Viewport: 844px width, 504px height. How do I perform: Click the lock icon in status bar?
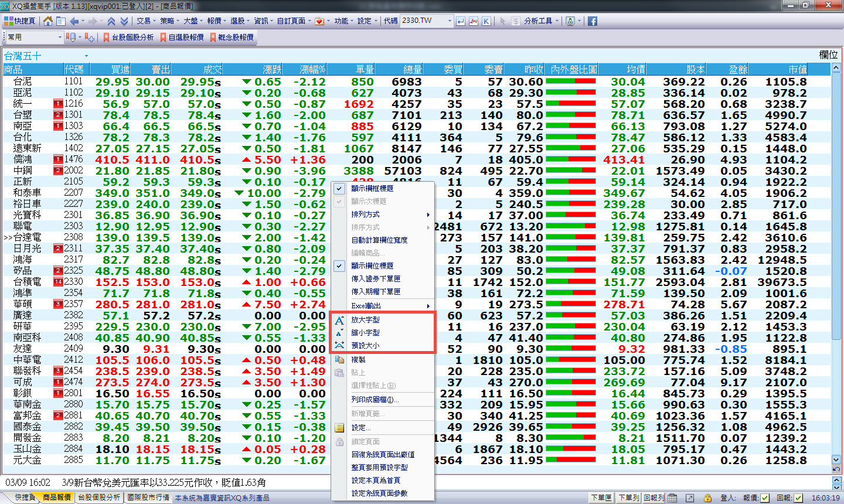click(x=707, y=498)
